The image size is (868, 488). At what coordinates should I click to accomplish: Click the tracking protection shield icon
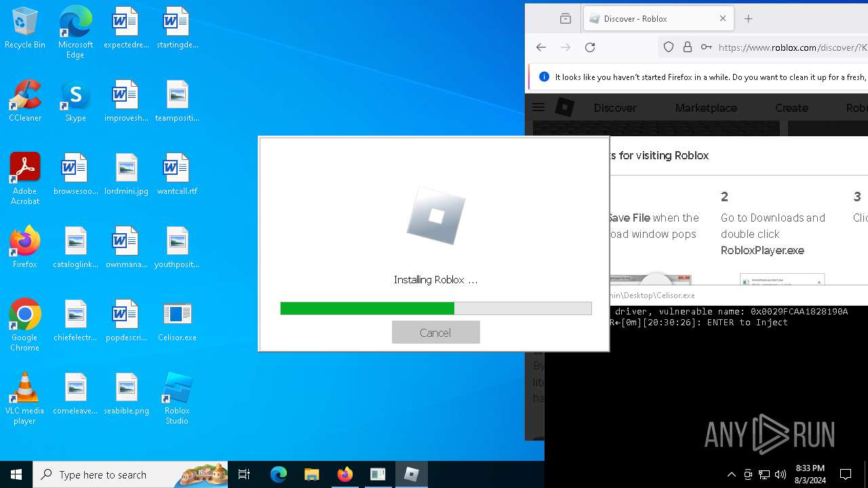point(669,47)
